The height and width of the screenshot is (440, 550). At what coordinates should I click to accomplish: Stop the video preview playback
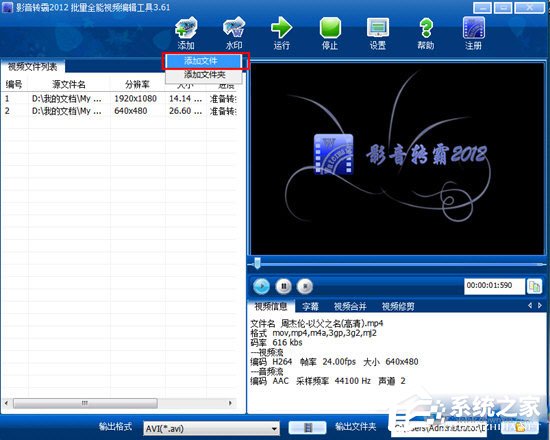(305, 286)
